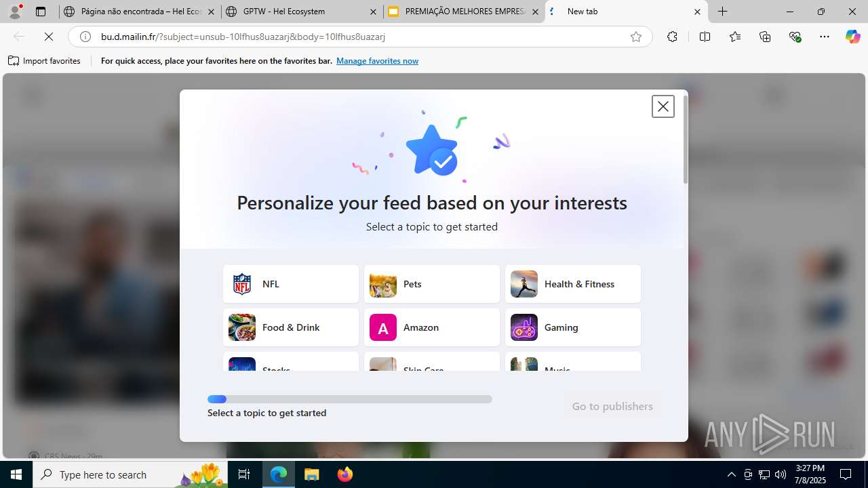Open the Edge profile icon

15,12
